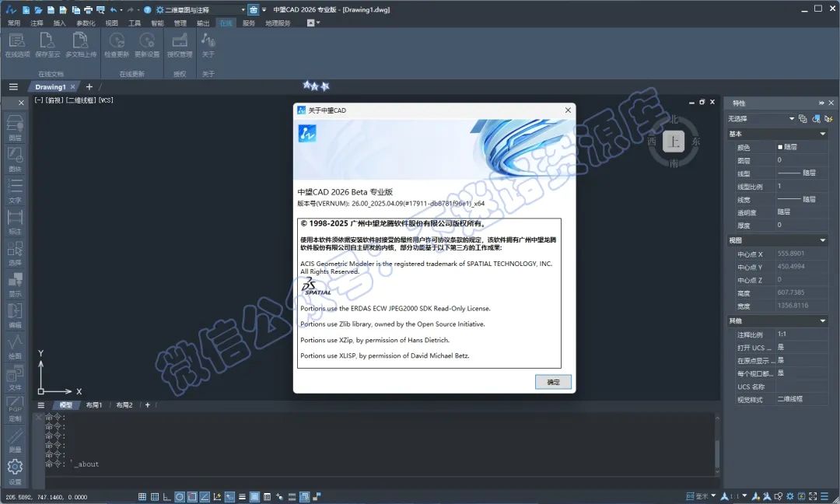Toggle lineweight display in status bar
The width and height of the screenshot is (840, 504).
(x=242, y=496)
